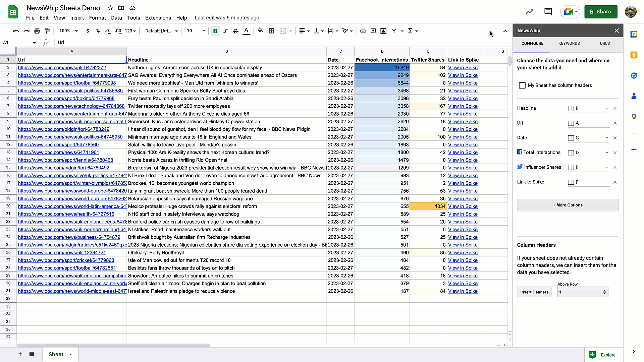Click the Insert Headers button
The width and height of the screenshot is (644, 362).
[x=534, y=292]
